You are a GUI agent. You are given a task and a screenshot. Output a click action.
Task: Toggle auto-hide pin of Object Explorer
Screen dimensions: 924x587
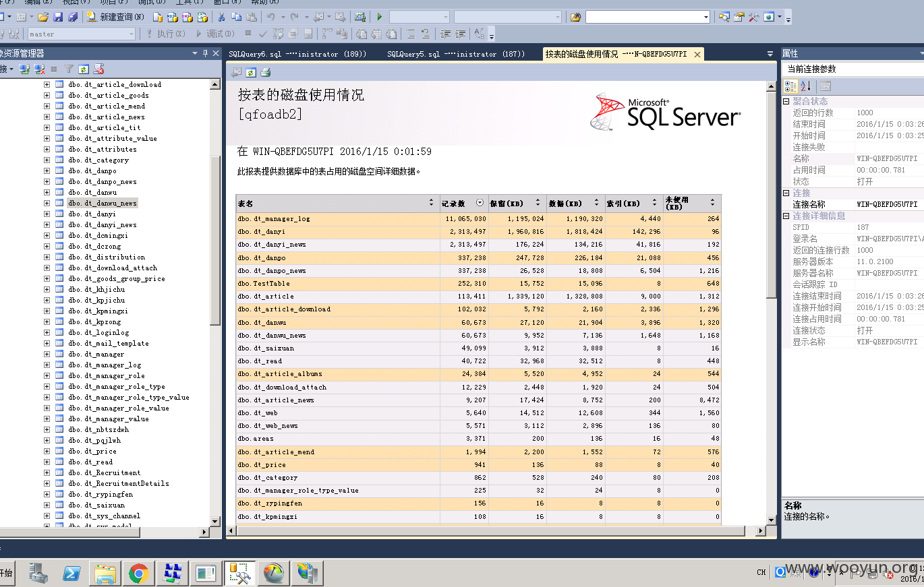click(205, 53)
